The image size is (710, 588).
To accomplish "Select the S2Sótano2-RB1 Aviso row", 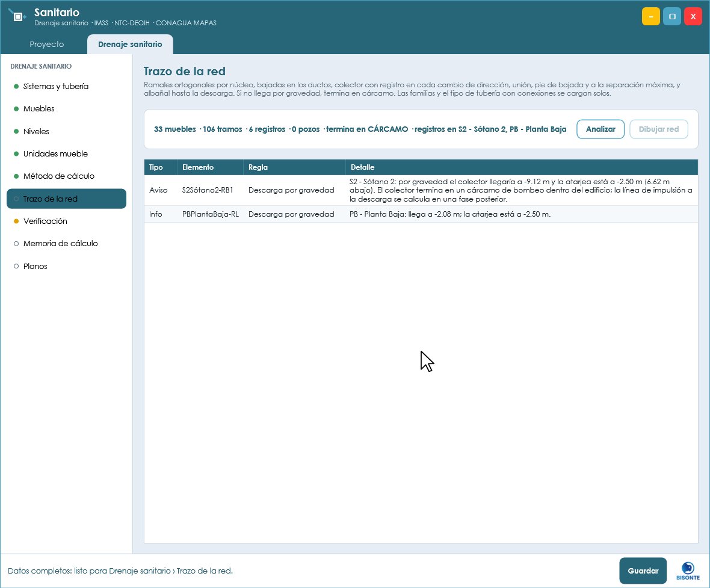I will [x=421, y=190].
